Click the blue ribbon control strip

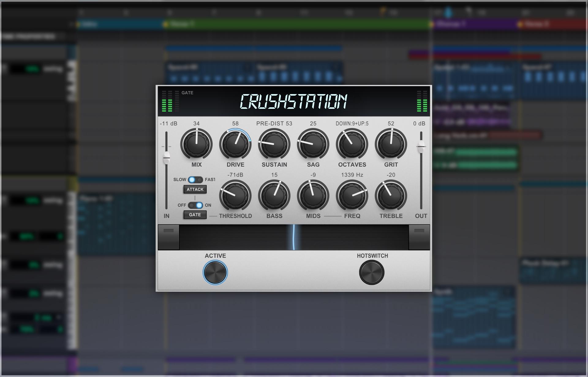point(294,237)
